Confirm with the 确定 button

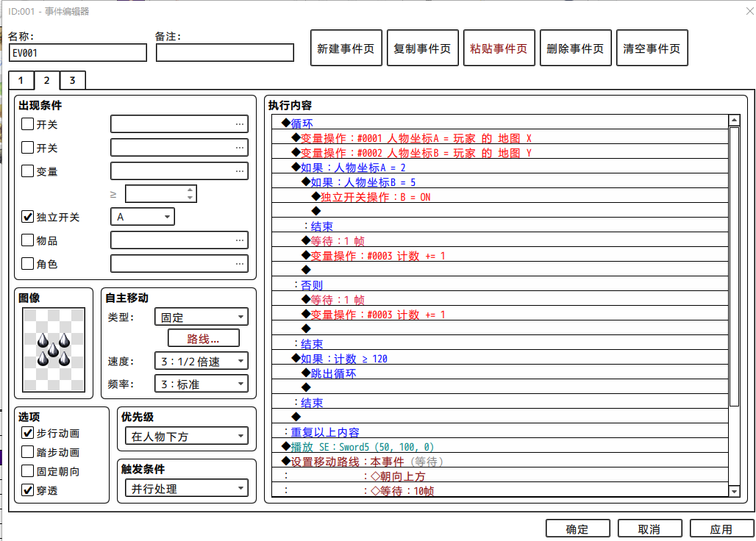coord(577,529)
